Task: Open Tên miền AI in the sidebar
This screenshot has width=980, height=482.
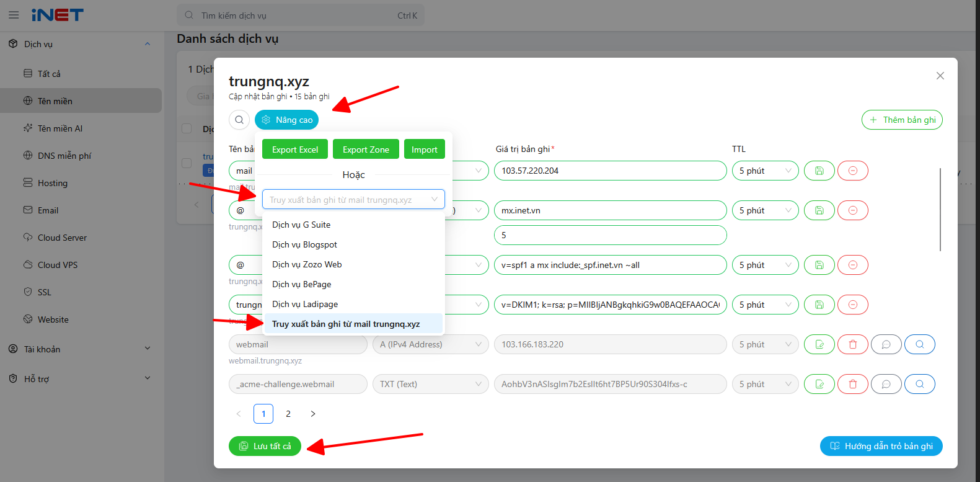Action: tap(81, 128)
